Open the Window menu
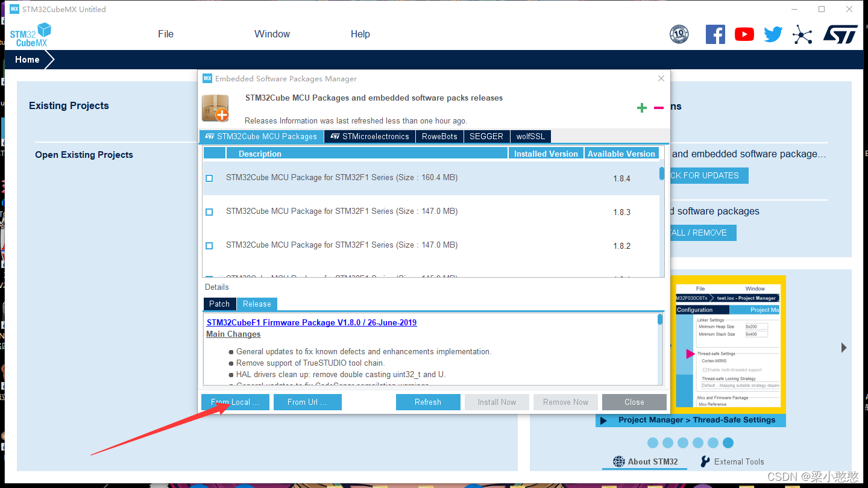 (272, 34)
